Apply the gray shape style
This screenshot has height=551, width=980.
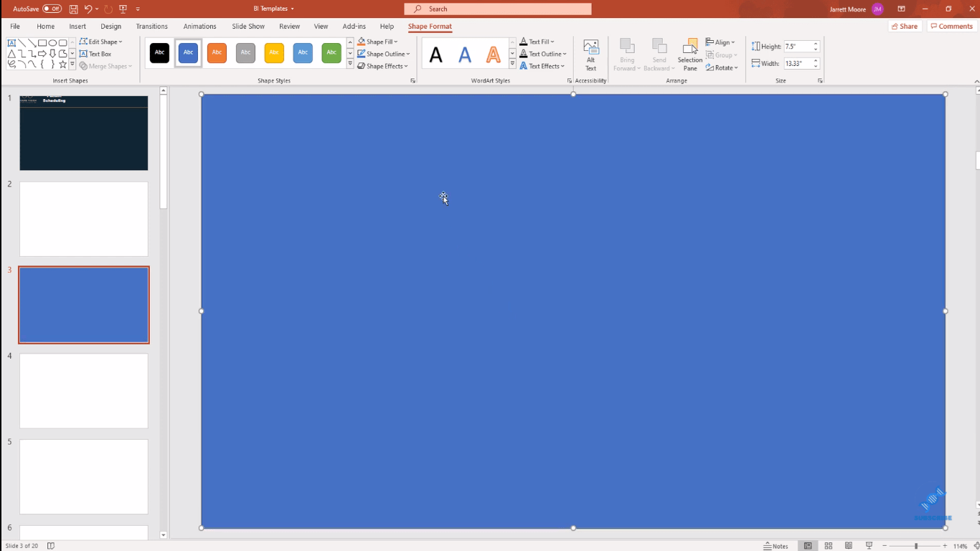click(245, 52)
